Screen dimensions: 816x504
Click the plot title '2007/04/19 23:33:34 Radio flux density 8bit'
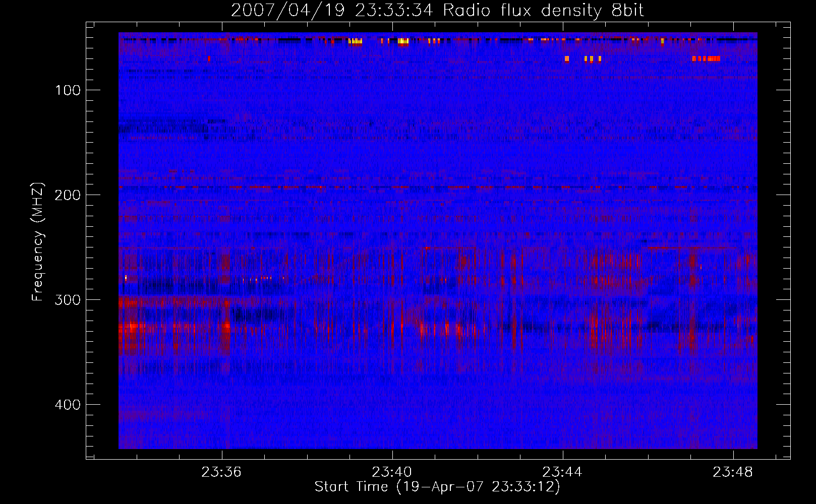(x=437, y=11)
